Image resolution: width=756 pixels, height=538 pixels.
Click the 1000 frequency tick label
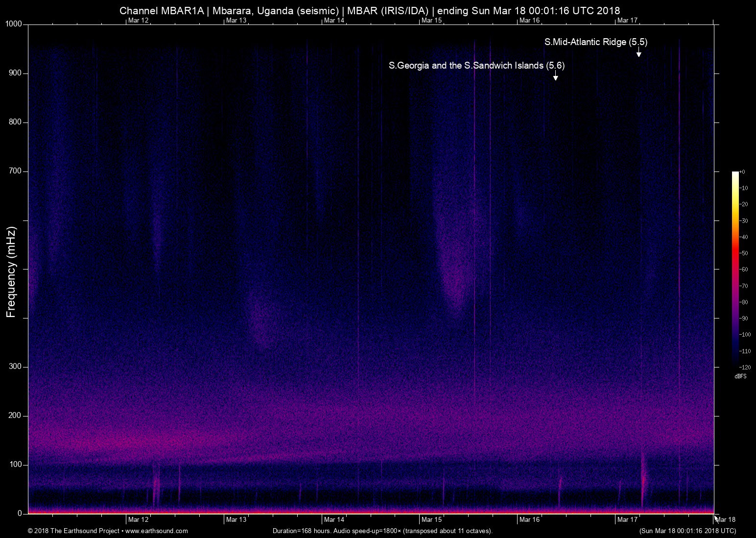14,24
